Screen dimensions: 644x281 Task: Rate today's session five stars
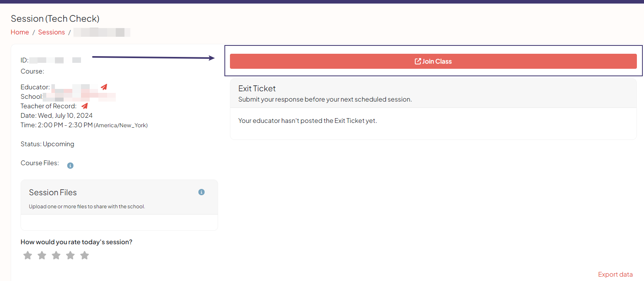pos(85,255)
